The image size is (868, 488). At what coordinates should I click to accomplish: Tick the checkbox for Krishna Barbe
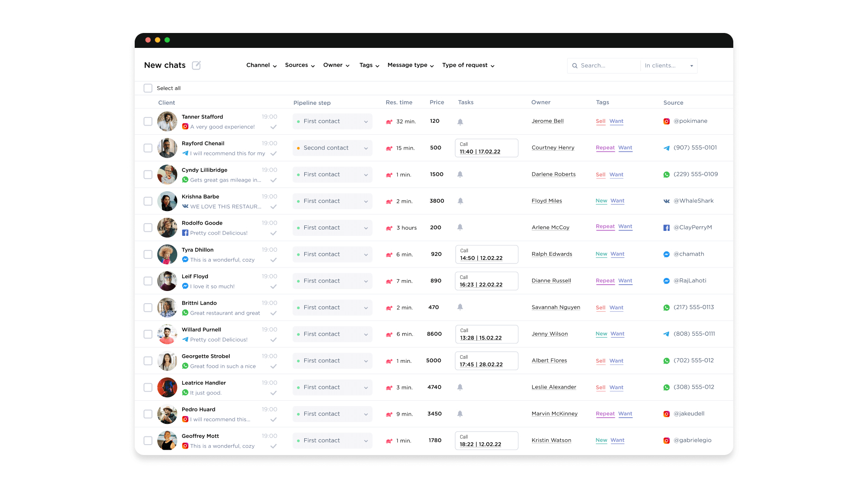pyautogui.click(x=148, y=201)
